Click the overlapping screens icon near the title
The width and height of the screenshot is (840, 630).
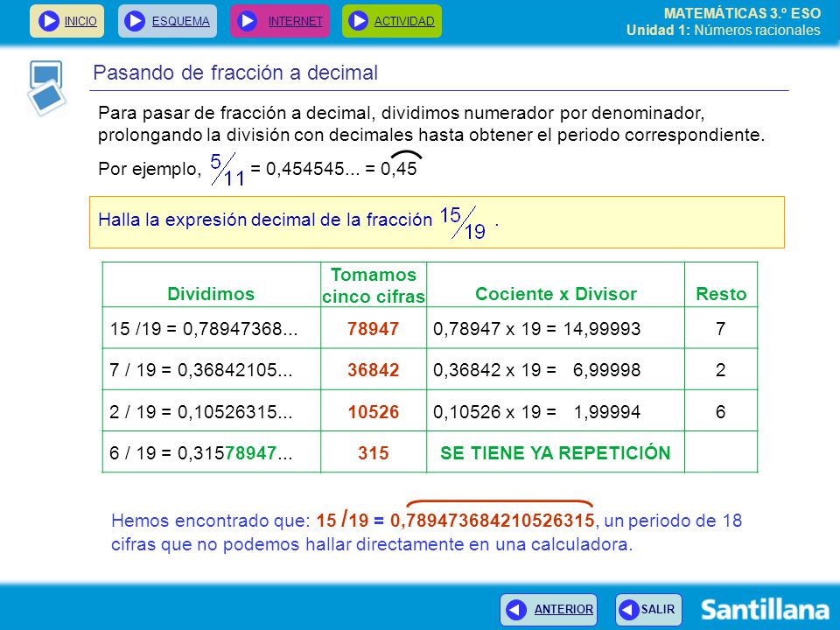46,88
